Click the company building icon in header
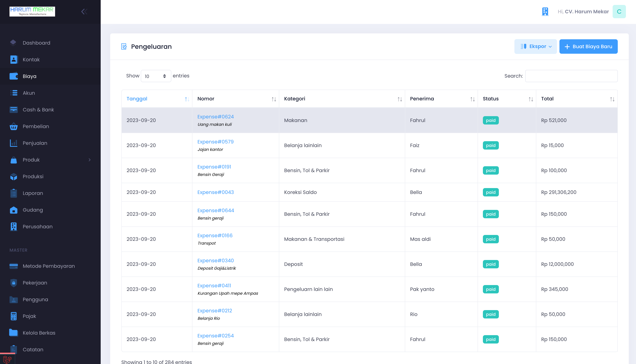The width and height of the screenshot is (636, 364). click(545, 12)
